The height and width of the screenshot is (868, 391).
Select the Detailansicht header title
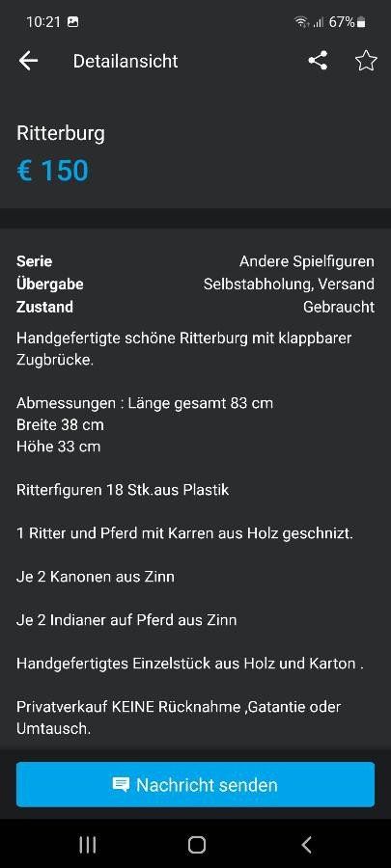point(126,61)
